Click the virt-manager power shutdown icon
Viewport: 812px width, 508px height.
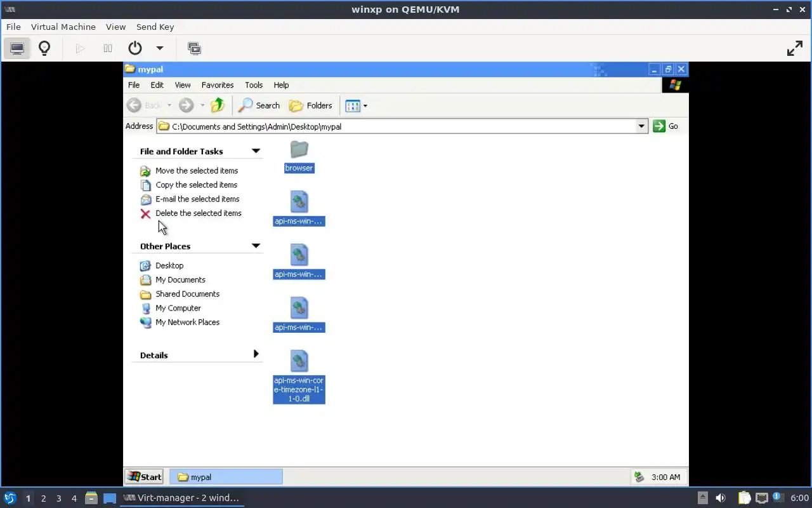pyautogui.click(x=134, y=48)
